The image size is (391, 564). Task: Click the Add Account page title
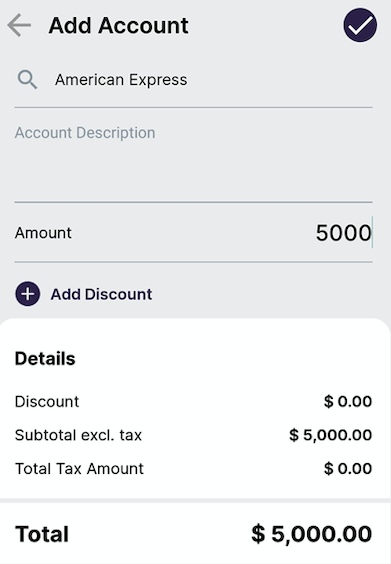coord(118,26)
